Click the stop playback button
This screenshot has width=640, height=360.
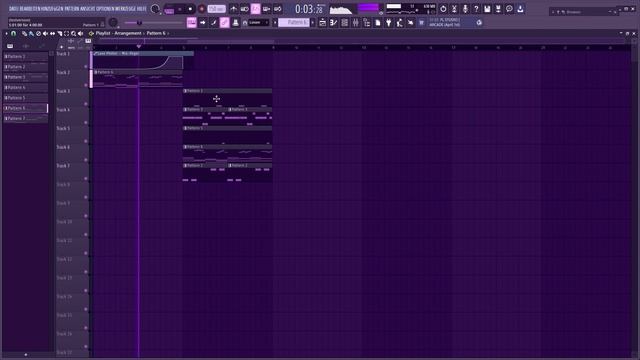tap(190, 9)
